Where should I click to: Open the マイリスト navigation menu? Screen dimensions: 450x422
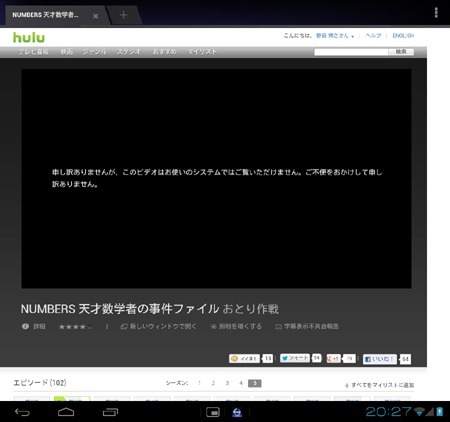coord(202,52)
